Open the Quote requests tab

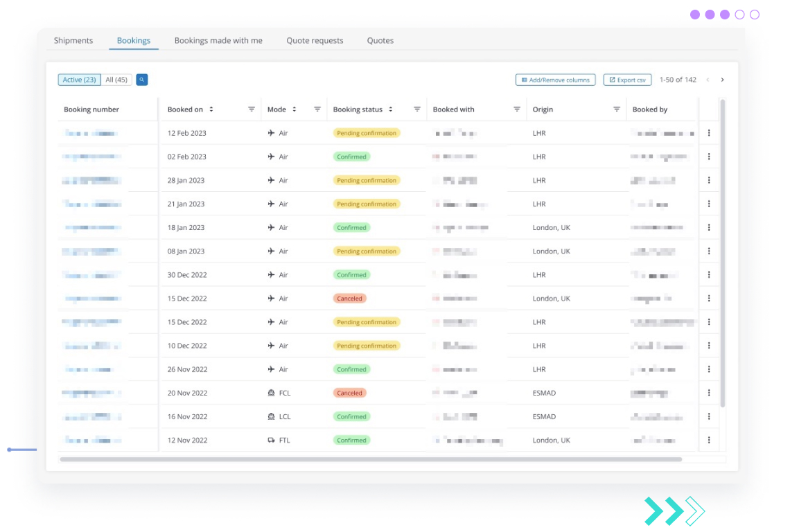315,40
